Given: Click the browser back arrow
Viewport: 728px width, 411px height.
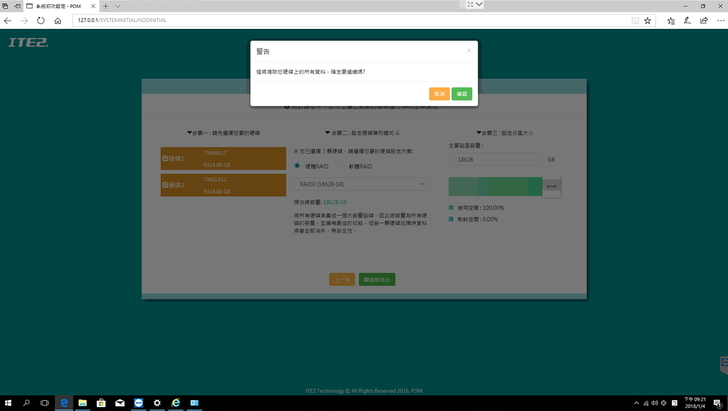Looking at the screenshot, I should tap(8, 20).
